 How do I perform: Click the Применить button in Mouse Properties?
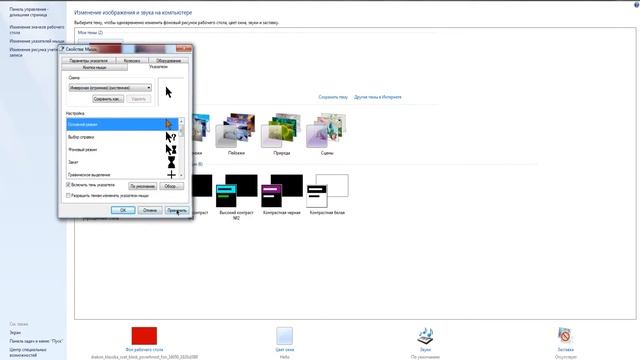coord(177,210)
